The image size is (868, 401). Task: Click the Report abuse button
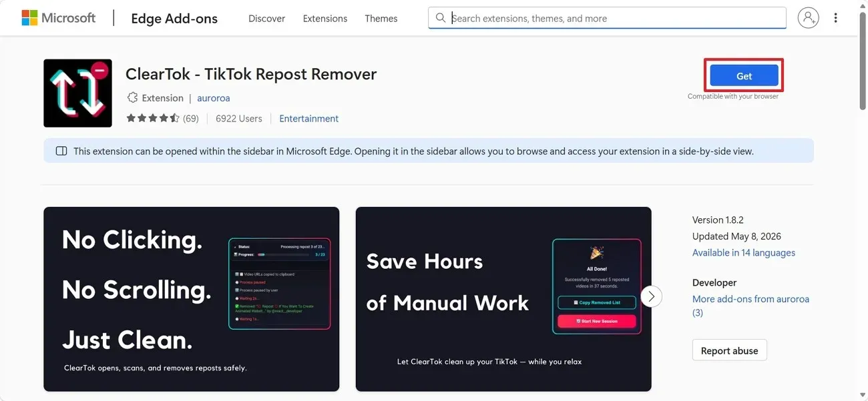pos(730,350)
